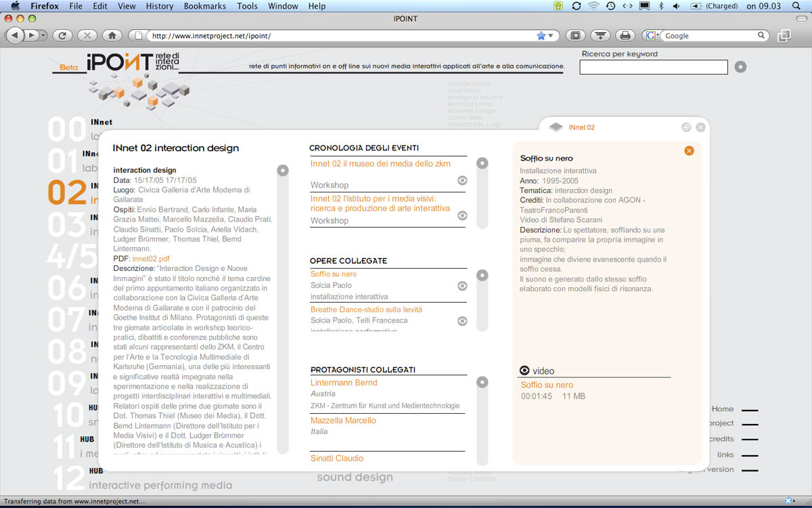Open the innet02.pdf link

(x=151, y=259)
